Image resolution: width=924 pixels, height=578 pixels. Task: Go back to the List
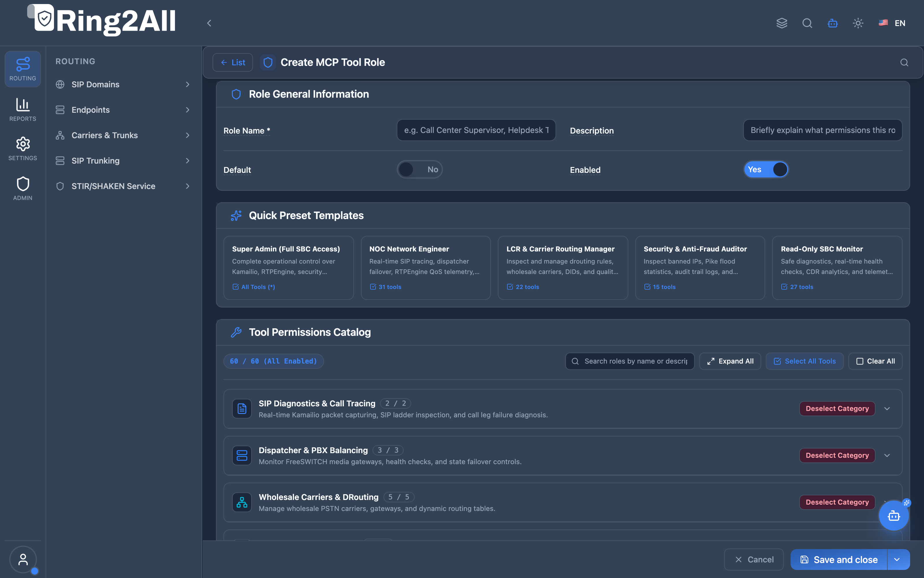[x=232, y=62]
